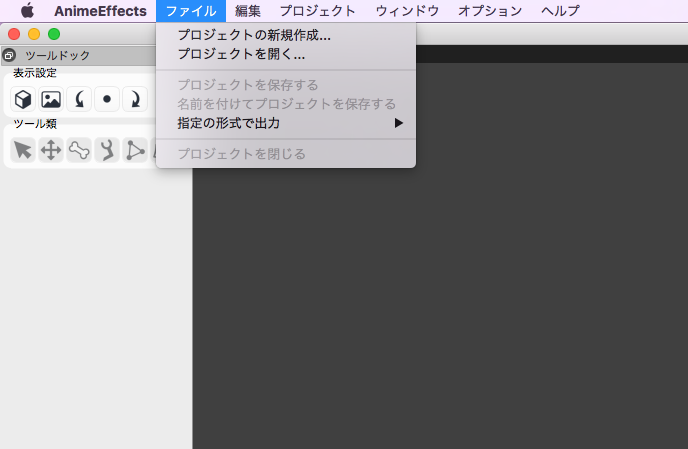Click the yellow minimize window button
688x449 pixels.
(34, 34)
